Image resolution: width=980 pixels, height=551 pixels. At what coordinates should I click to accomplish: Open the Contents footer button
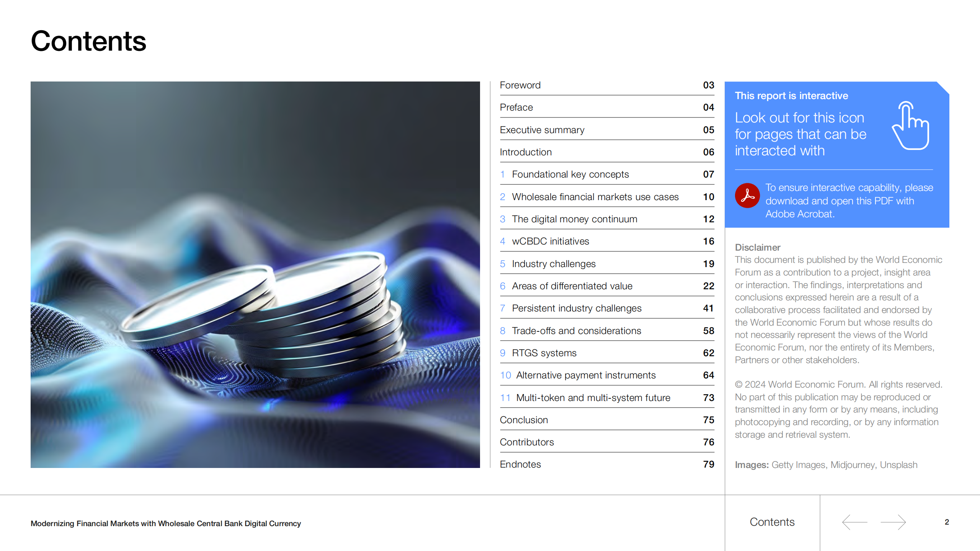pos(772,522)
